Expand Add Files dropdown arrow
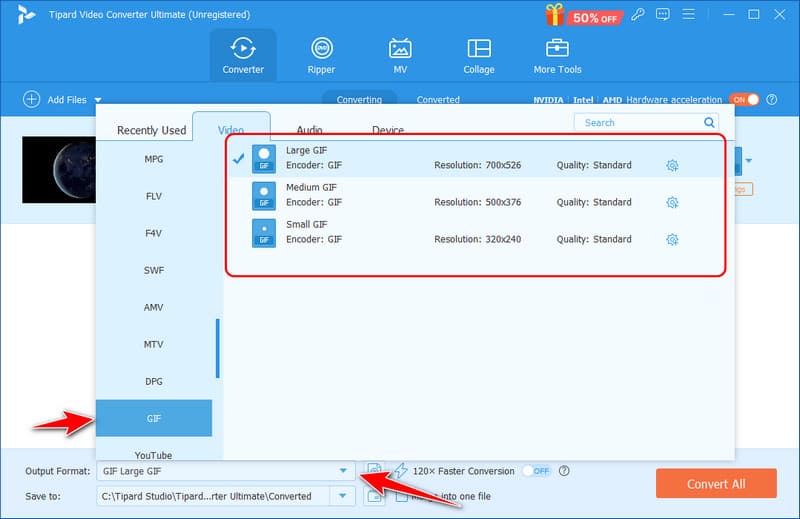 [x=98, y=100]
